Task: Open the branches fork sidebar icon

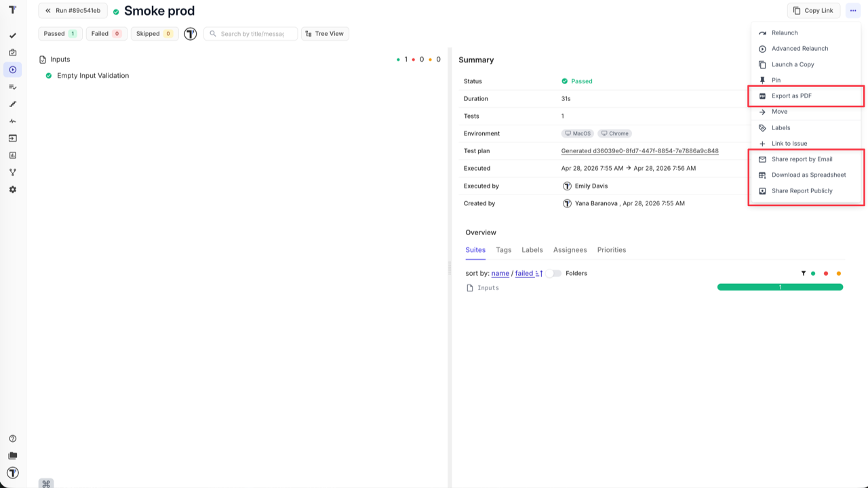Action: [x=12, y=172]
